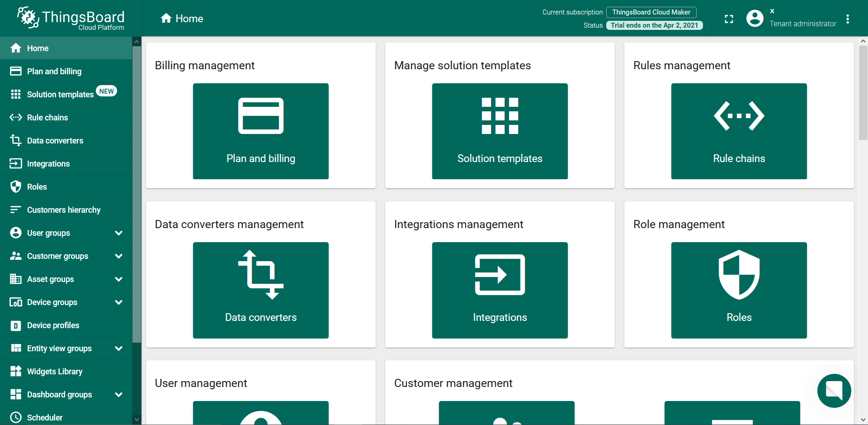Expand Dashboard groups submenu
Viewport: 868px width, 425px height.
pos(118,395)
